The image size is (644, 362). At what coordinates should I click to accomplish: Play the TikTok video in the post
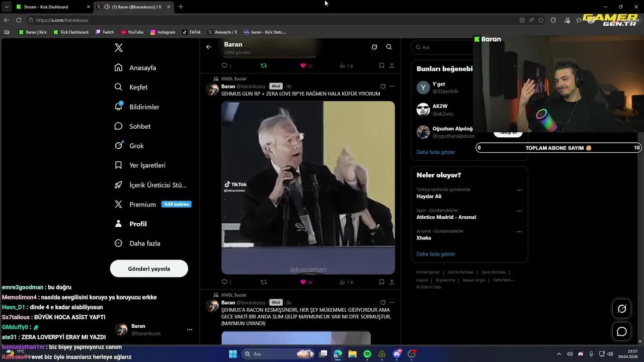click(x=308, y=188)
